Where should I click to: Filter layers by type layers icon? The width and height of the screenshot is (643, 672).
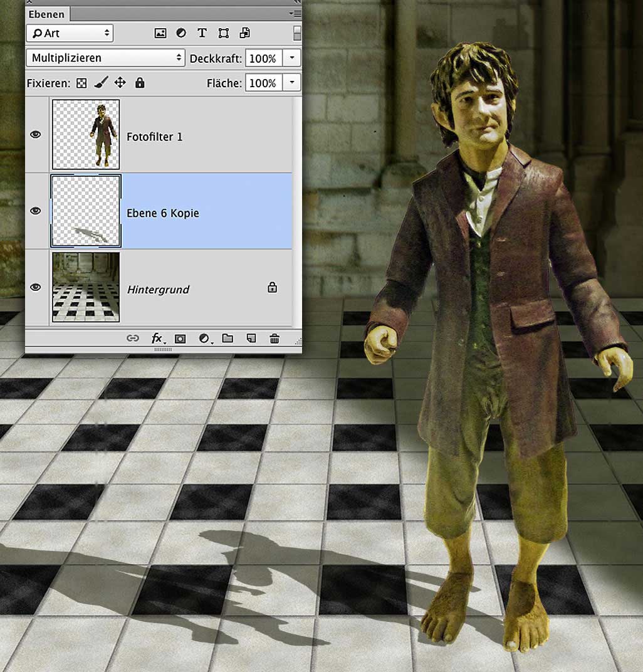click(x=202, y=33)
